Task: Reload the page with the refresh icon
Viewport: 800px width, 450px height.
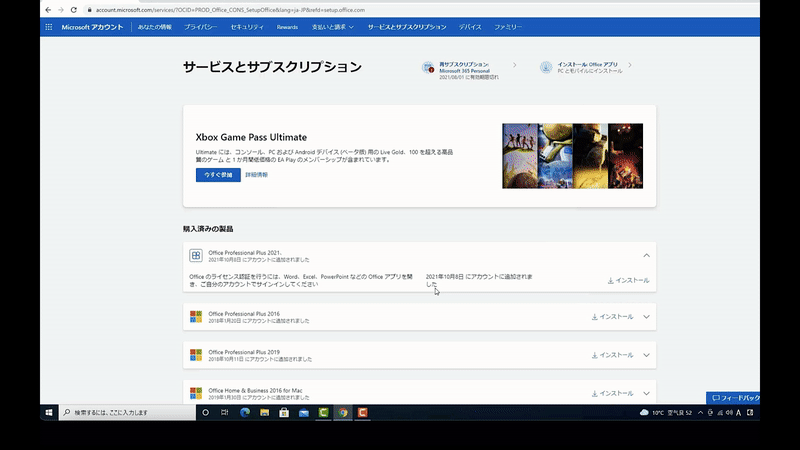Action: tap(73, 10)
